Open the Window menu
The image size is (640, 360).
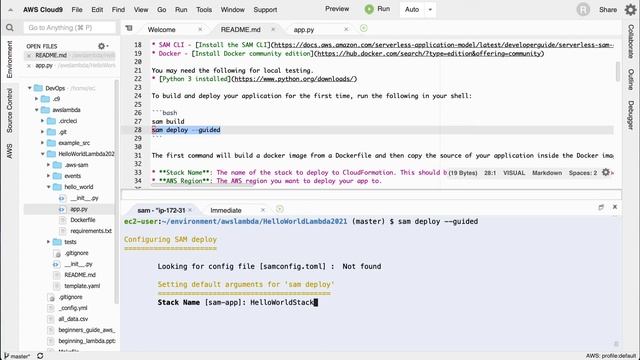click(233, 9)
